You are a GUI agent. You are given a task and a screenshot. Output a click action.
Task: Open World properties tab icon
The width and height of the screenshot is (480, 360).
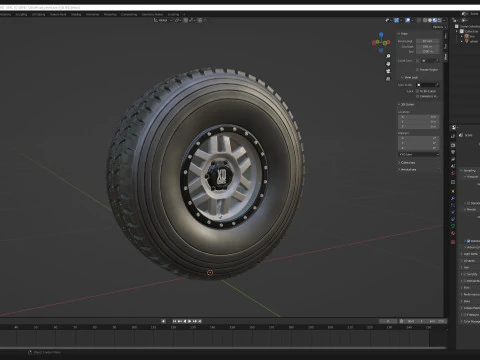coord(453,173)
